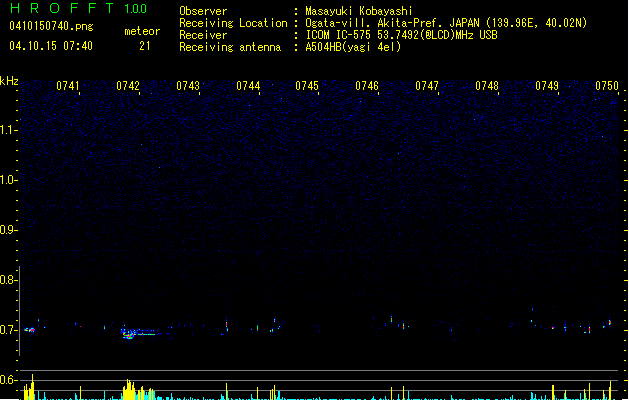Viewport: 629px width, 400px height.
Task: Click the 0742 time marker
Action: click(128, 86)
